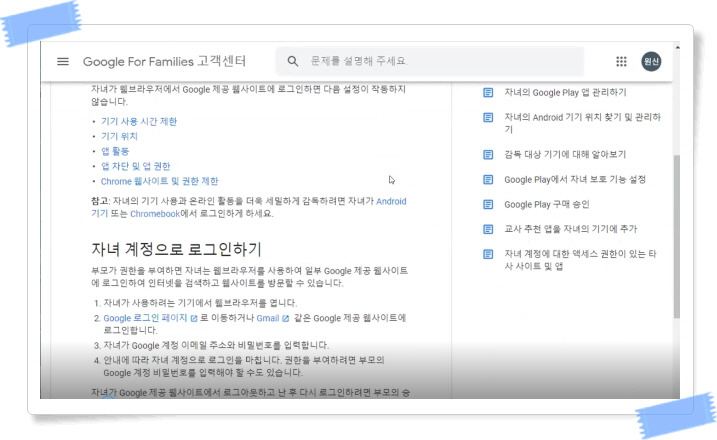
Task: Follow the Android 기기 link
Action: point(391,201)
